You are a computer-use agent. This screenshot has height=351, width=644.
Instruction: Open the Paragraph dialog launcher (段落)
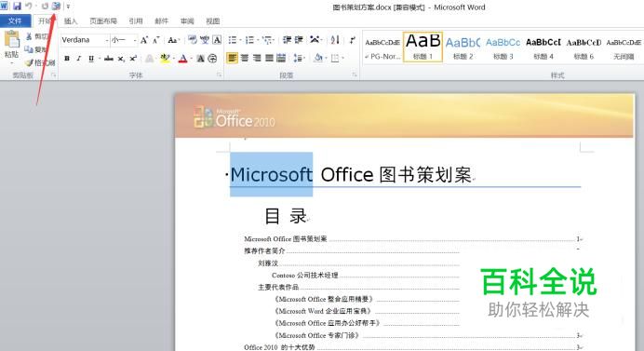click(x=355, y=74)
